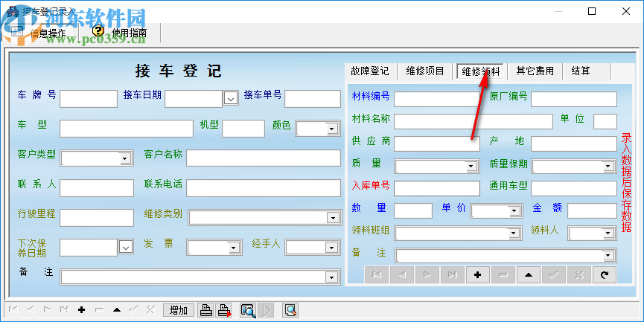This screenshot has width=644, height=322.
Task: Expand the 颜色 dropdown
Action: 331,129
